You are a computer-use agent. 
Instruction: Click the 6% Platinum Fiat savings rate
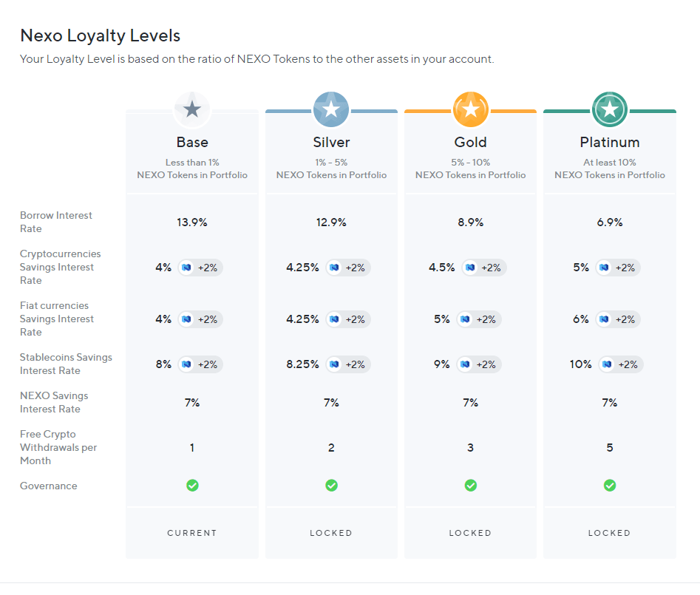(x=581, y=319)
